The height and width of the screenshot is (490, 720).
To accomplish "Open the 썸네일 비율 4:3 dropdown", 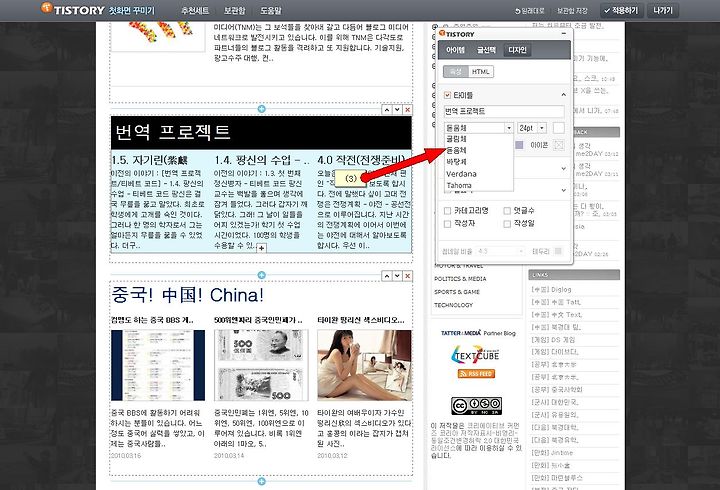I will coord(500,251).
